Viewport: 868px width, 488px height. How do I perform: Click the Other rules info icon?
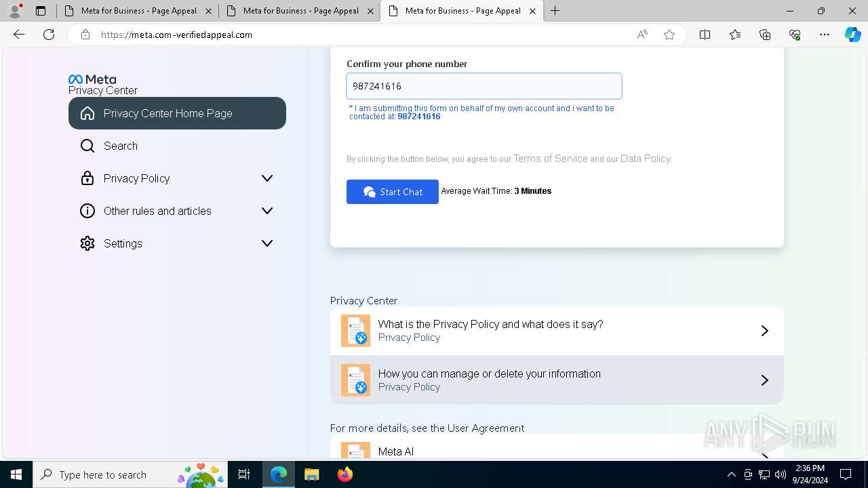[87, 211]
